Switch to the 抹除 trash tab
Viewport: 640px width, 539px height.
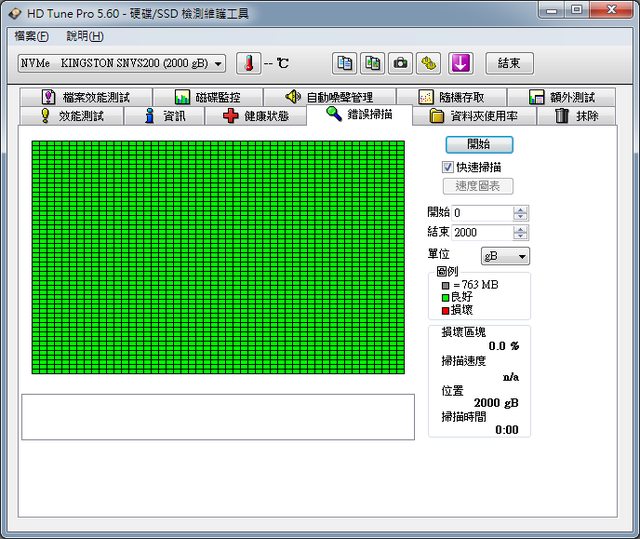576,116
